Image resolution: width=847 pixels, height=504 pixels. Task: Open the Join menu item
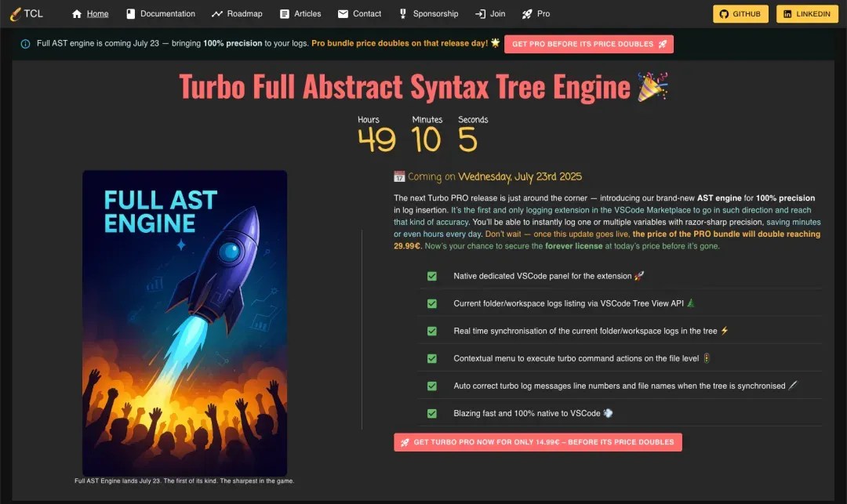coord(490,14)
